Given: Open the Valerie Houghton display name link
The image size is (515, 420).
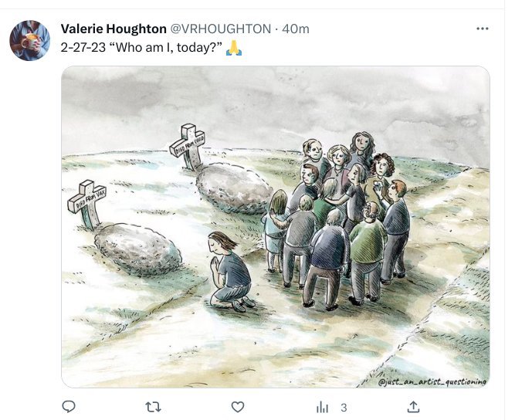Looking at the screenshot, I should (x=113, y=29).
